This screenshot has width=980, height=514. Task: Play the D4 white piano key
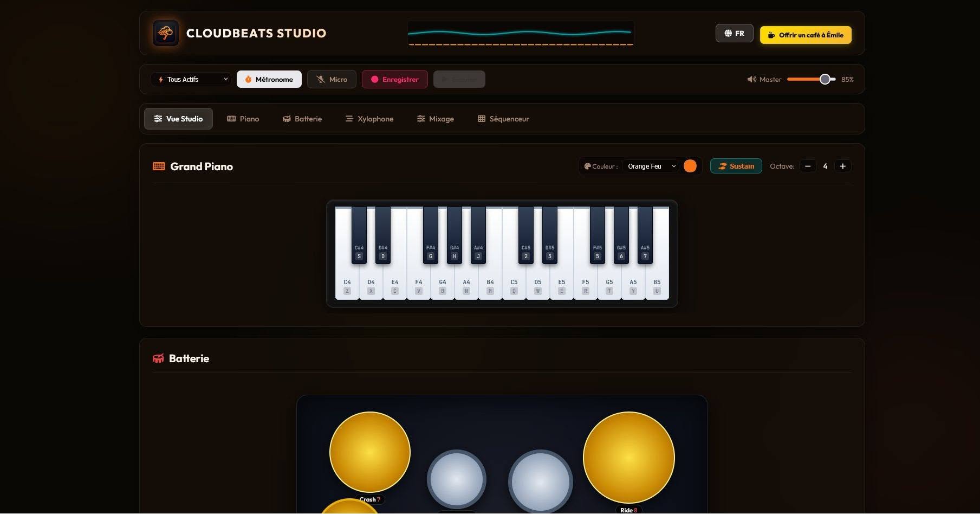point(371,282)
